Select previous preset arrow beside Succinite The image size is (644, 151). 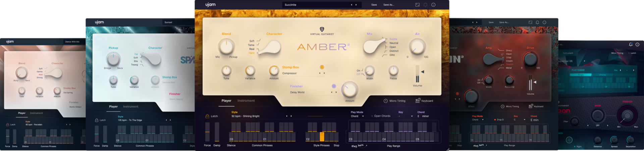coord(352,5)
